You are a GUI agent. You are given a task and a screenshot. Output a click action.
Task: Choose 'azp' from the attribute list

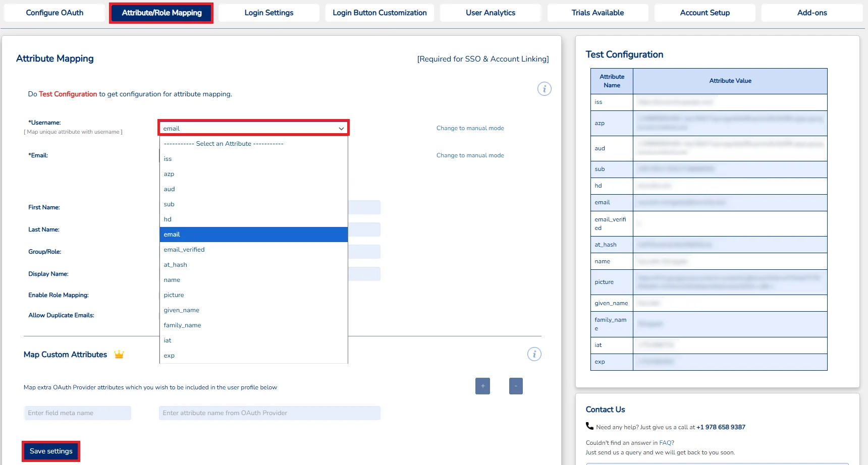[x=253, y=174]
